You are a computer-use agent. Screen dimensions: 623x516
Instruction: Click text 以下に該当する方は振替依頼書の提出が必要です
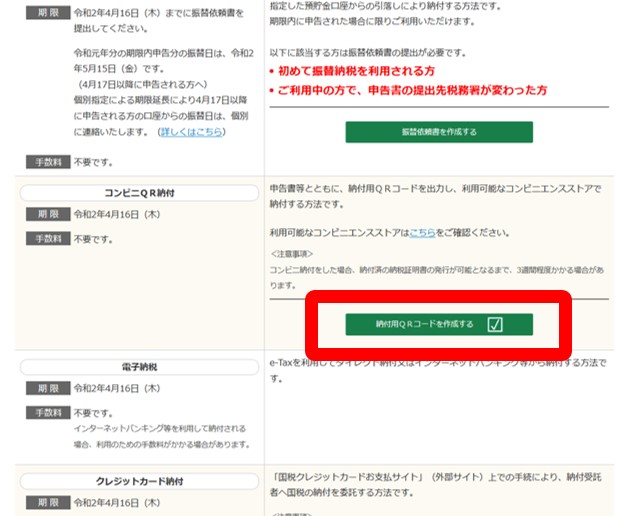(x=368, y=53)
